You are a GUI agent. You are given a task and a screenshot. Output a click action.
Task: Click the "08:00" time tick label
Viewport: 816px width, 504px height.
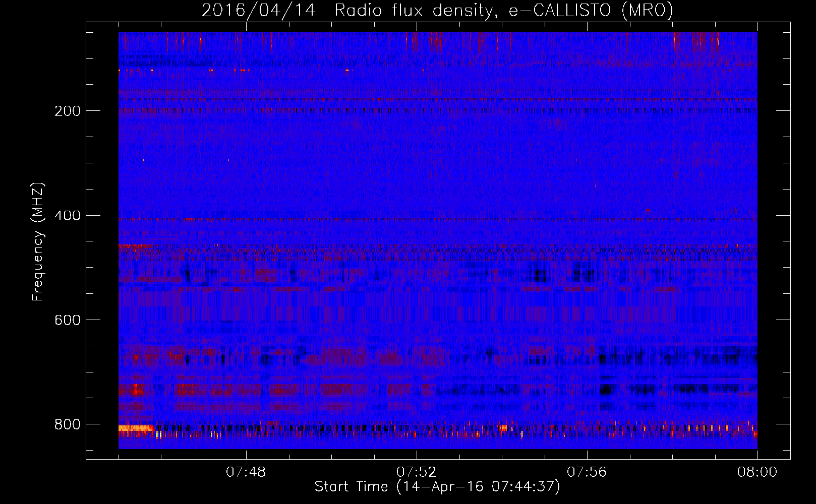(x=757, y=472)
